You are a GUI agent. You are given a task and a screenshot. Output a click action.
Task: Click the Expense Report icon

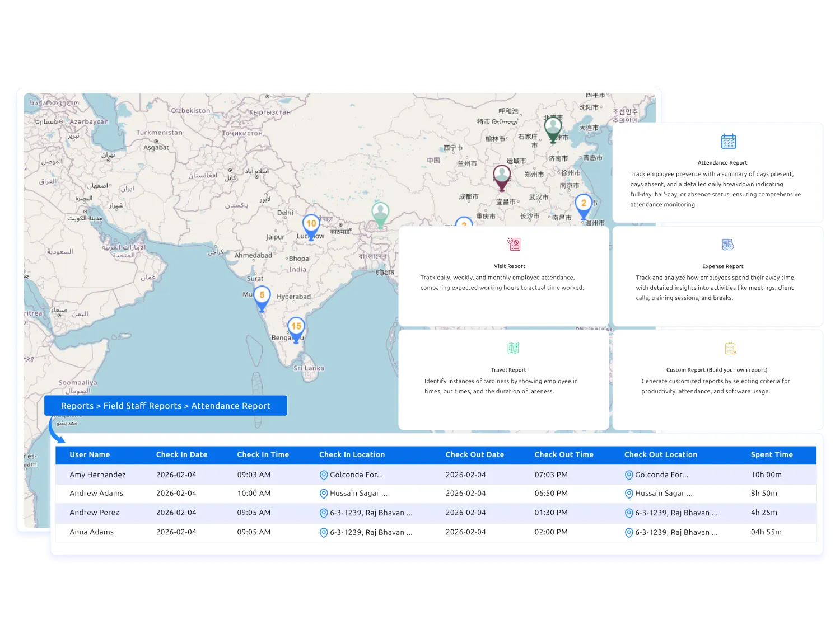pyautogui.click(x=727, y=245)
